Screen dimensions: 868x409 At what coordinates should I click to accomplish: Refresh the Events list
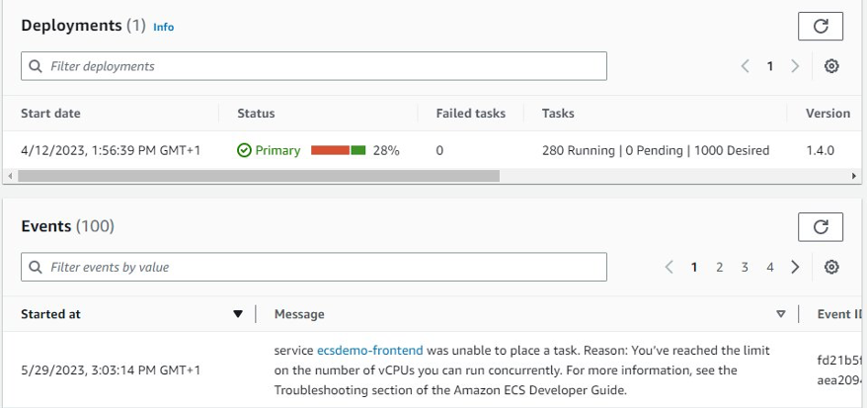click(821, 227)
